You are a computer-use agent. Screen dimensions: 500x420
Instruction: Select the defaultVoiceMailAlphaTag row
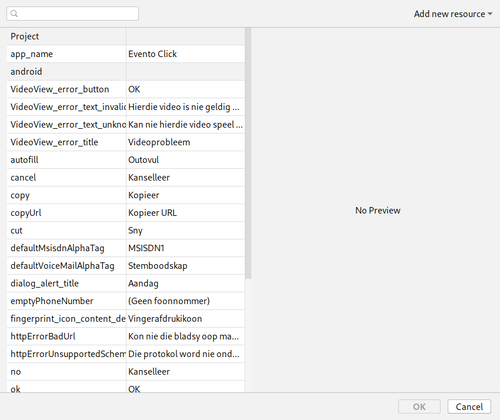(126, 266)
